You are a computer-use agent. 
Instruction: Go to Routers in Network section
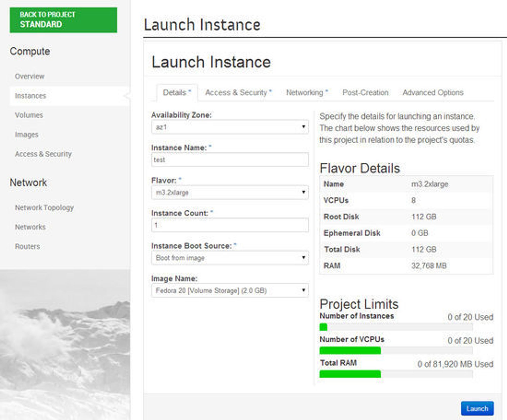tap(27, 246)
